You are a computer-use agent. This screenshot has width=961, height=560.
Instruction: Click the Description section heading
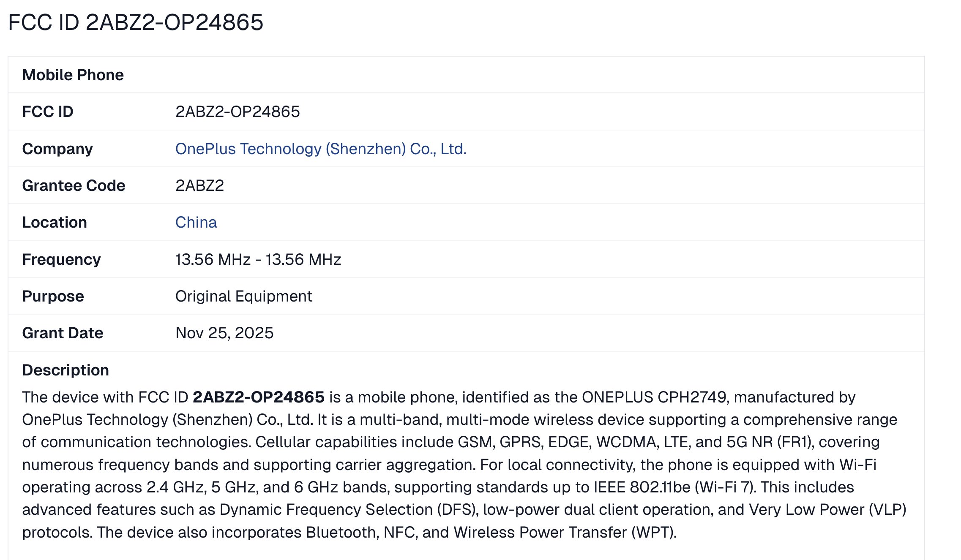point(66,370)
